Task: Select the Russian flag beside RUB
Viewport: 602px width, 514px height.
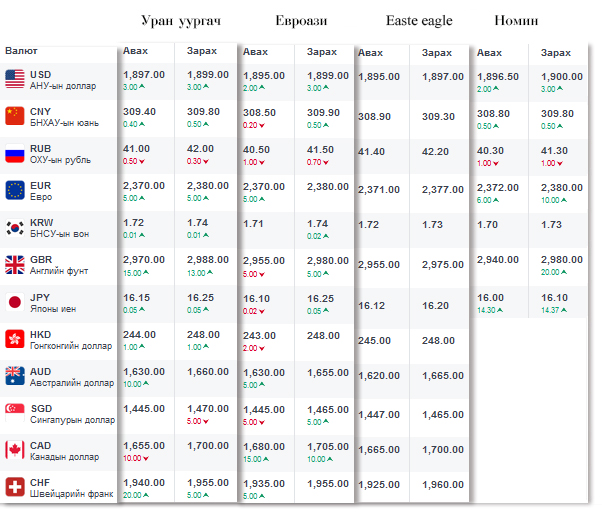Action: point(14,154)
